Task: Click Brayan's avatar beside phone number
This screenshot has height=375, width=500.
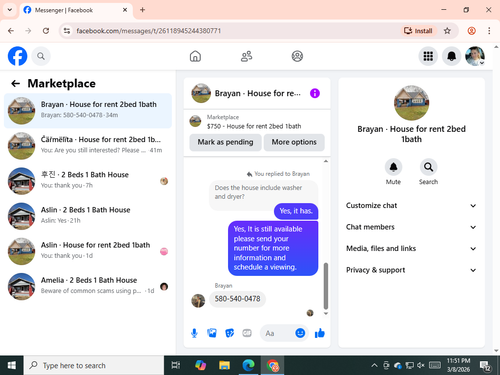Action: click(x=198, y=301)
